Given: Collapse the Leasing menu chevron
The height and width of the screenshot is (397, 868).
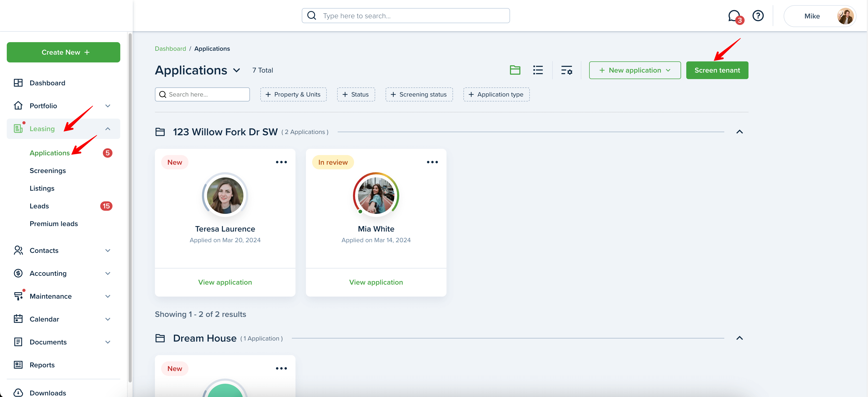Looking at the screenshot, I should pyautogui.click(x=108, y=129).
